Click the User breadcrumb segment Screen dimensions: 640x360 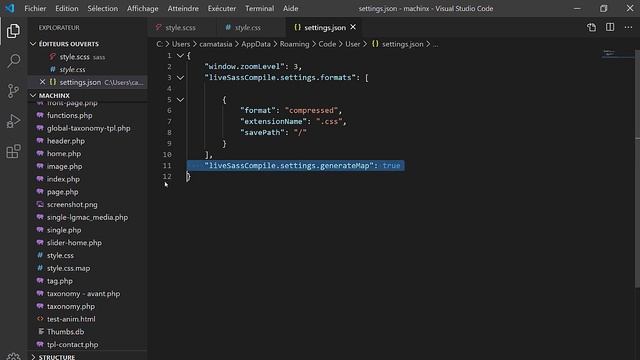(353, 44)
